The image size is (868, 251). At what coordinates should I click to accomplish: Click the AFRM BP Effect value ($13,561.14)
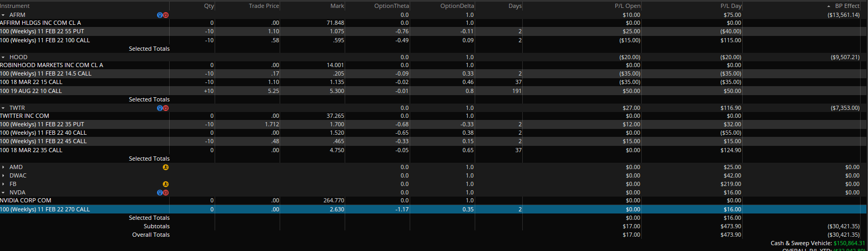tap(843, 15)
